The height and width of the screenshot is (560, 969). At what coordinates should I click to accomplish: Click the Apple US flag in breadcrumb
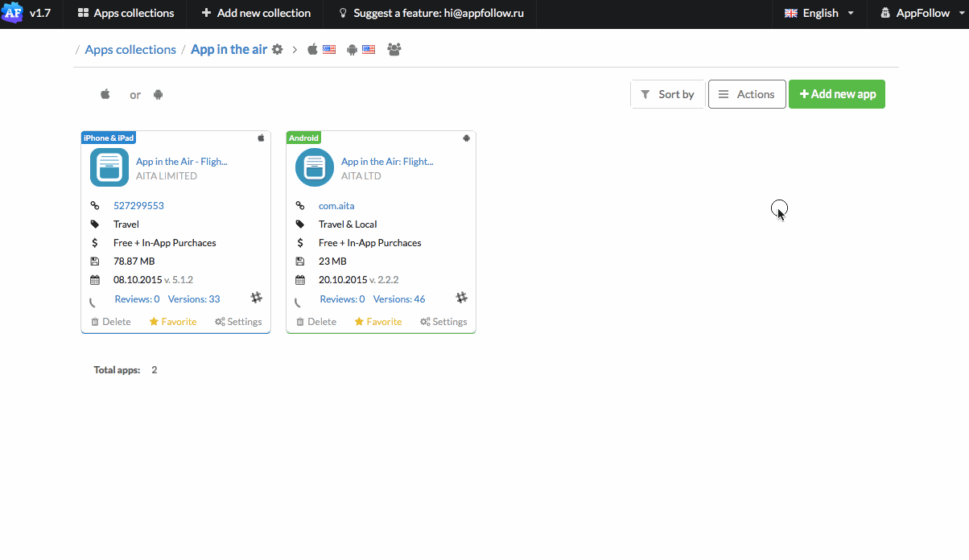(x=329, y=50)
